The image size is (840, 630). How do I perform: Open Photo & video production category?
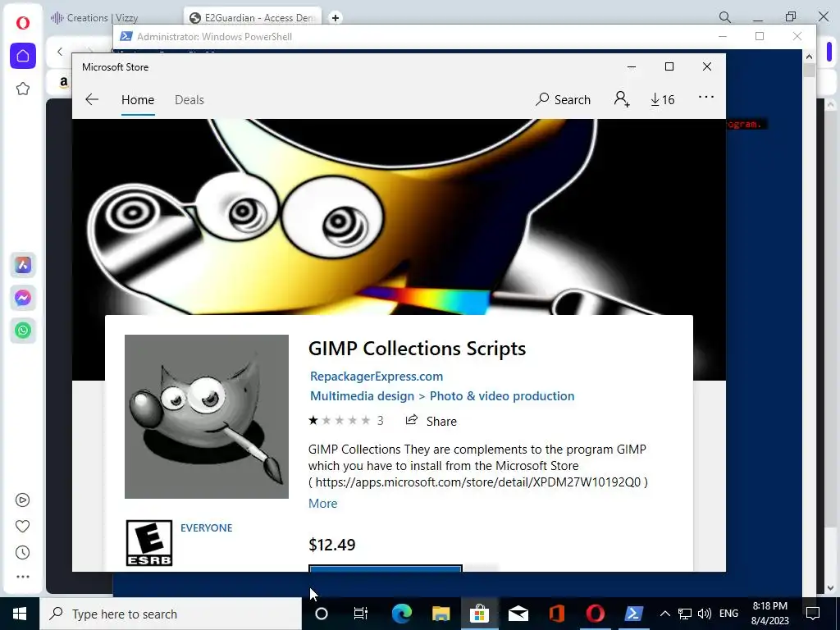[502, 396]
